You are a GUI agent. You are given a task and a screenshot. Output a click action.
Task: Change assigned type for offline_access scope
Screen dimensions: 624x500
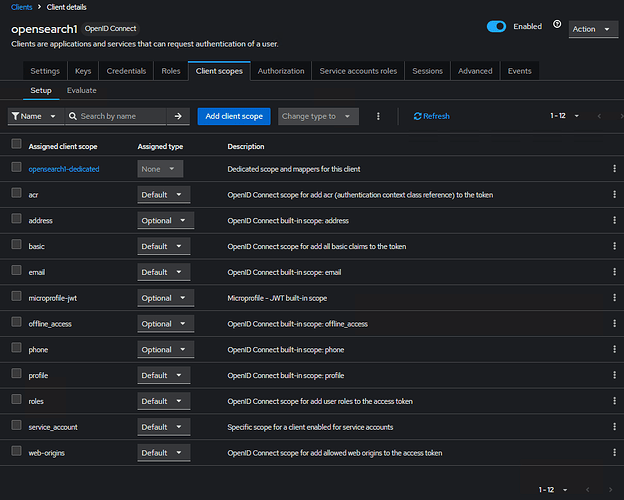(x=166, y=324)
